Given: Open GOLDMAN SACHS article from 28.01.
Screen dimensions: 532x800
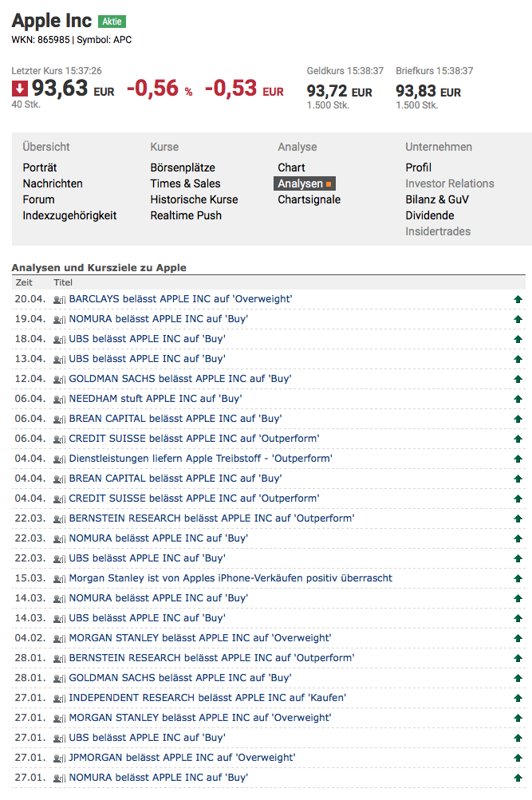Looking at the screenshot, I should [180, 677].
